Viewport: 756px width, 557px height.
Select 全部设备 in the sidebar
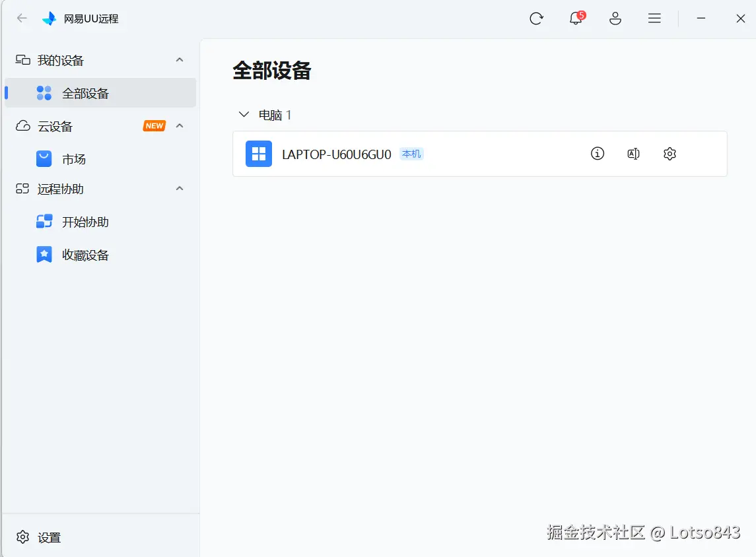pos(100,93)
